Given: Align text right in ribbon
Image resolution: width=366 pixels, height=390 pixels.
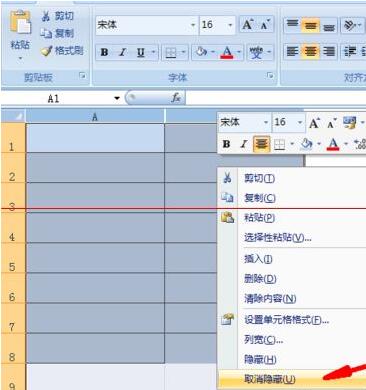Looking at the screenshot, I should click(x=329, y=52).
